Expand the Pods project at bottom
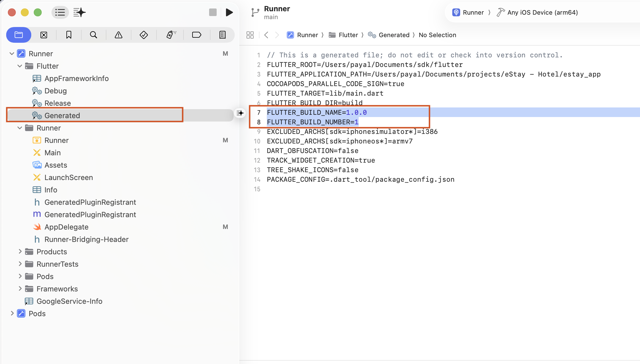This screenshot has width=640, height=364. pos(12,313)
